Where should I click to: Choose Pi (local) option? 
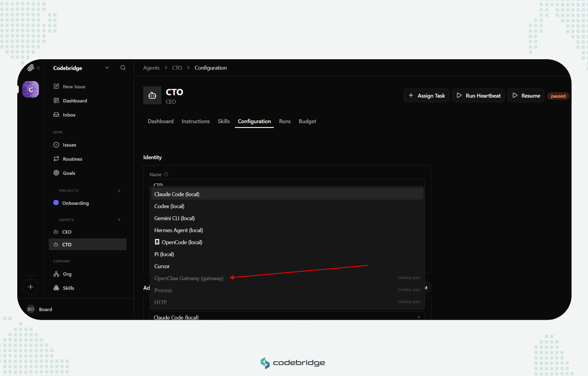[287, 254]
